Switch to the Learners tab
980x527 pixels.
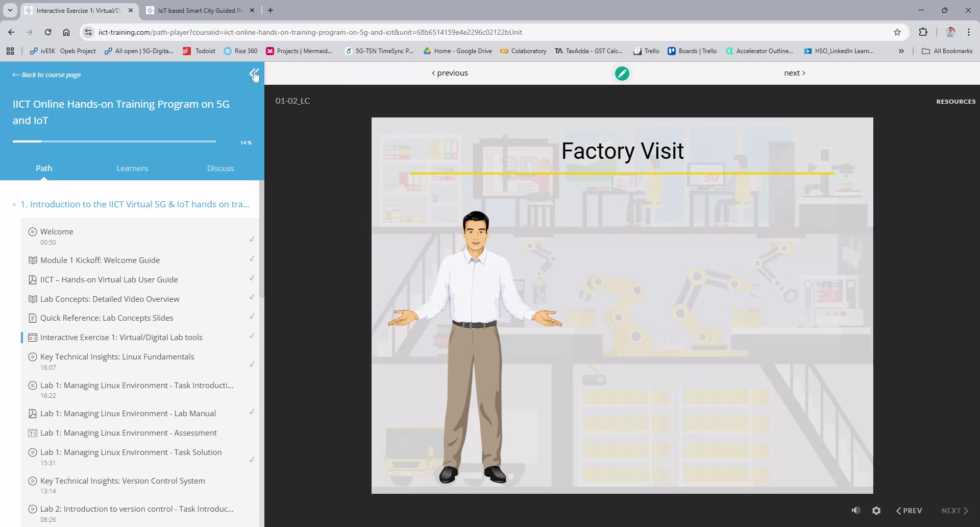click(132, 168)
